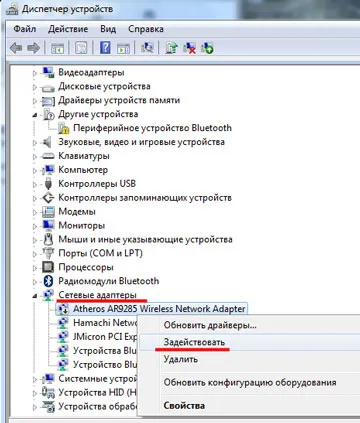Select the Процессоры label
Viewport: 360px width, 423px height.
click(x=86, y=267)
